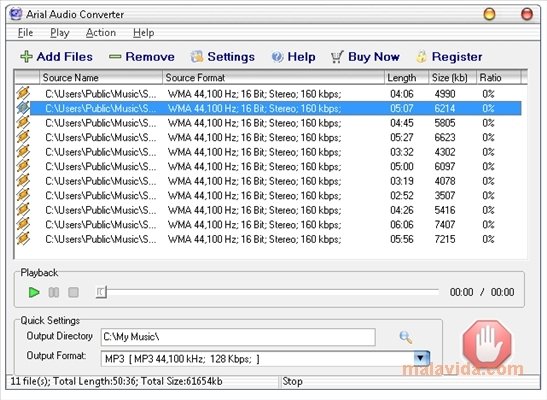Click the pause playback button

pyautogui.click(x=54, y=292)
